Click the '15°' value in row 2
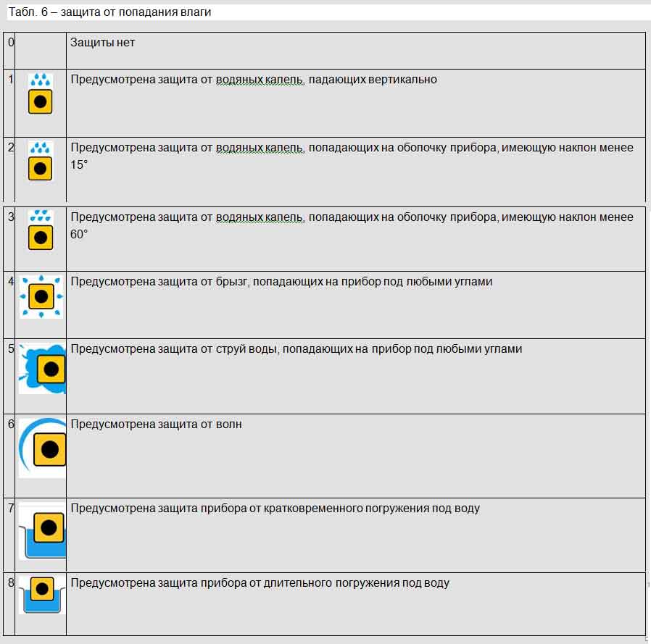Image resolution: width=651 pixels, height=644 pixels. pos(79,165)
